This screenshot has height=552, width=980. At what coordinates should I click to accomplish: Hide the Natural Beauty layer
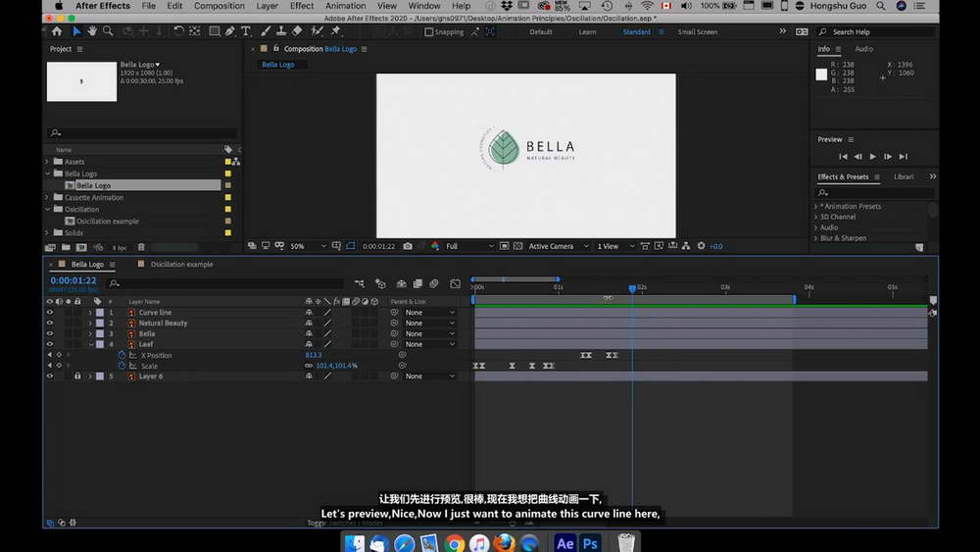[x=50, y=324]
